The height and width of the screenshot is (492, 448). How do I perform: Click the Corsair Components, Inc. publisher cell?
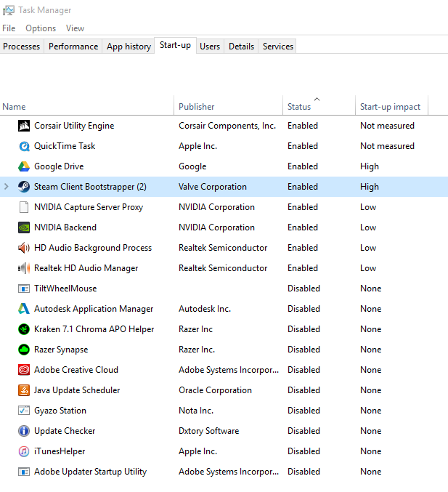tap(227, 126)
